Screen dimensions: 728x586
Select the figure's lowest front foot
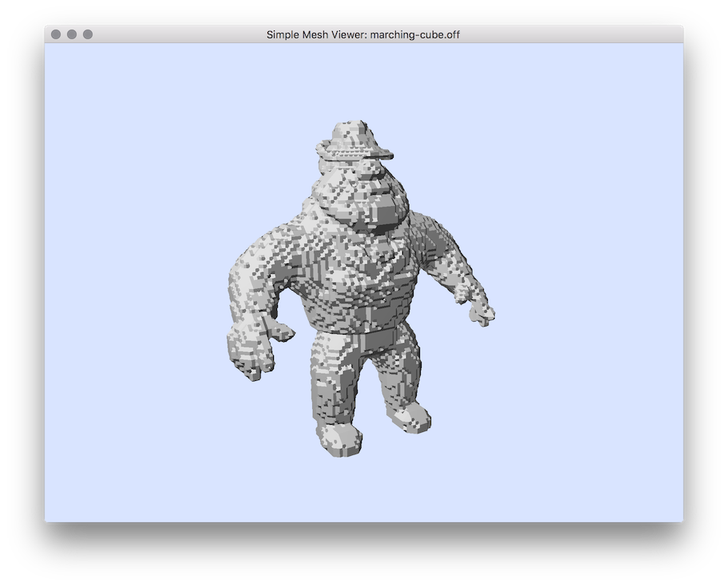click(x=339, y=438)
